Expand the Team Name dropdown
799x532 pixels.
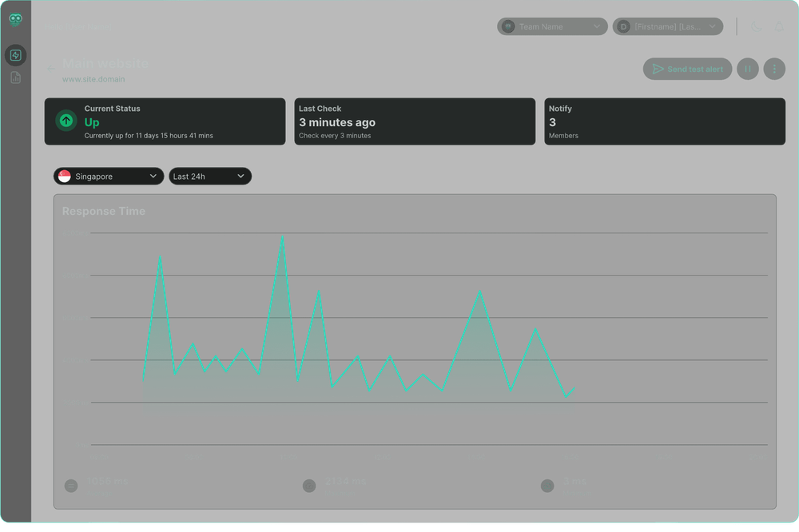point(551,26)
